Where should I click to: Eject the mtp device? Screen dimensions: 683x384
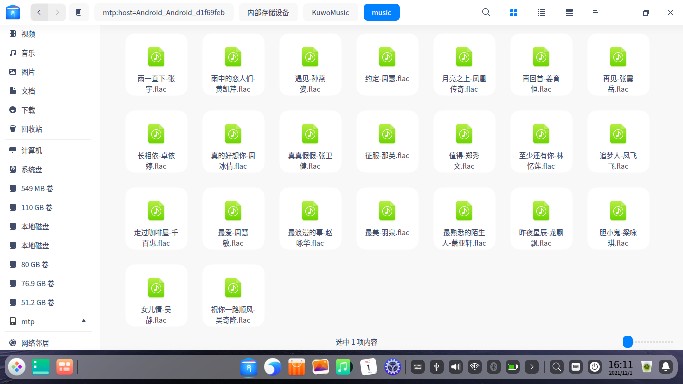pos(84,321)
